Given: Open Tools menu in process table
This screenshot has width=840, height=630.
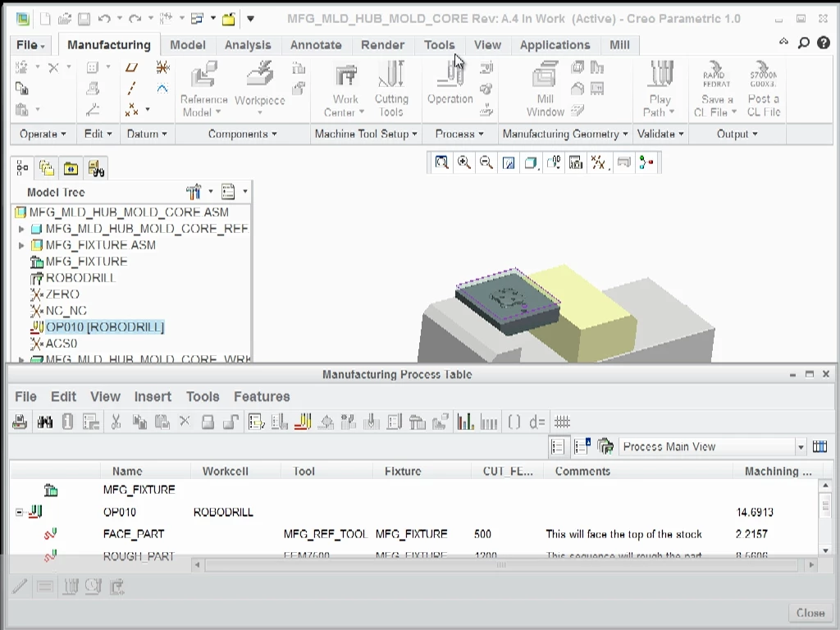Looking at the screenshot, I should click(x=203, y=396).
